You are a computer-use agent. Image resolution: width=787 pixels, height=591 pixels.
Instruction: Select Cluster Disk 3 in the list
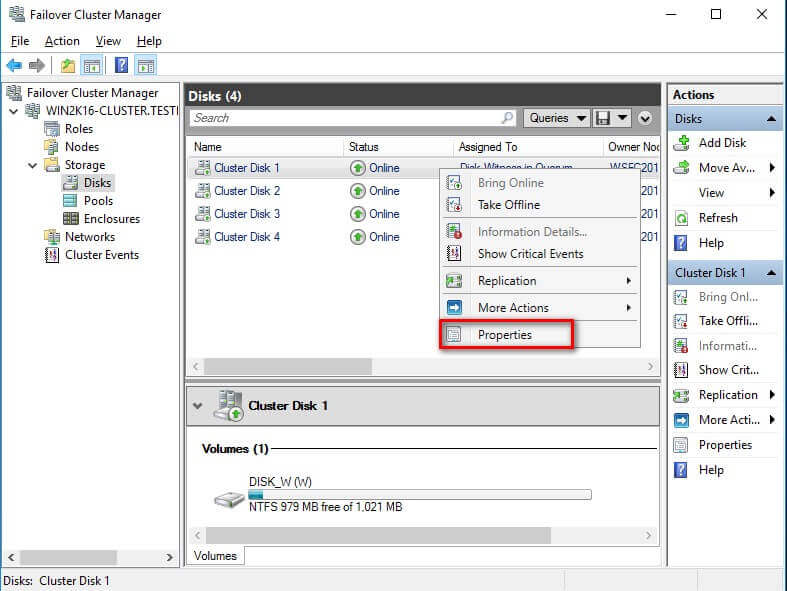[x=246, y=214]
